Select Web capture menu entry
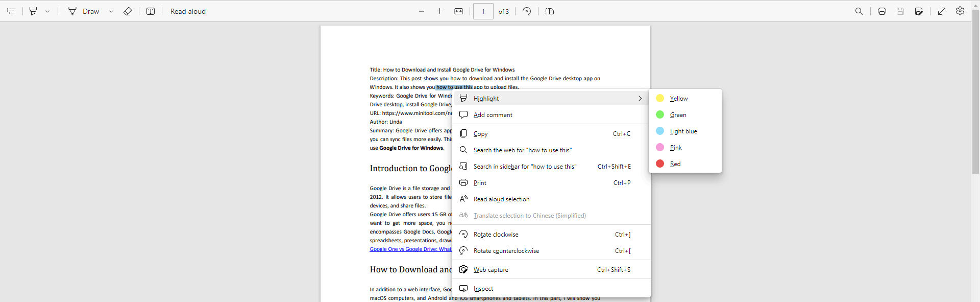The image size is (980, 302). (x=551, y=270)
